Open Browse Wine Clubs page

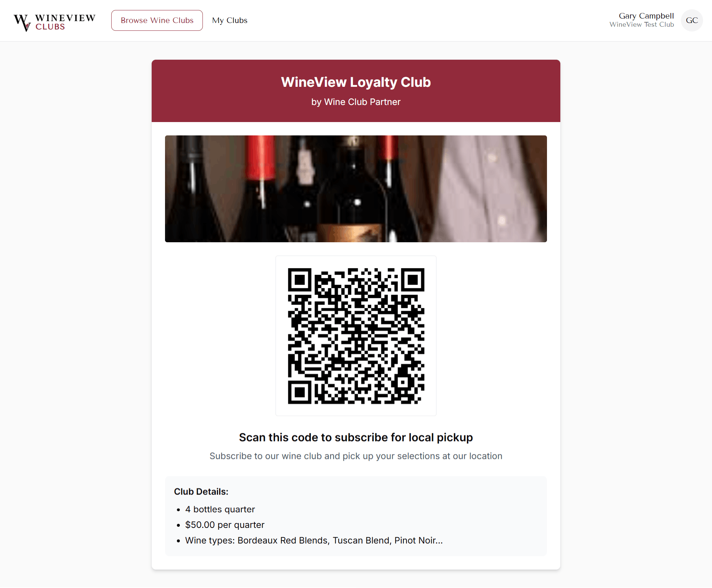[x=157, y=20]
